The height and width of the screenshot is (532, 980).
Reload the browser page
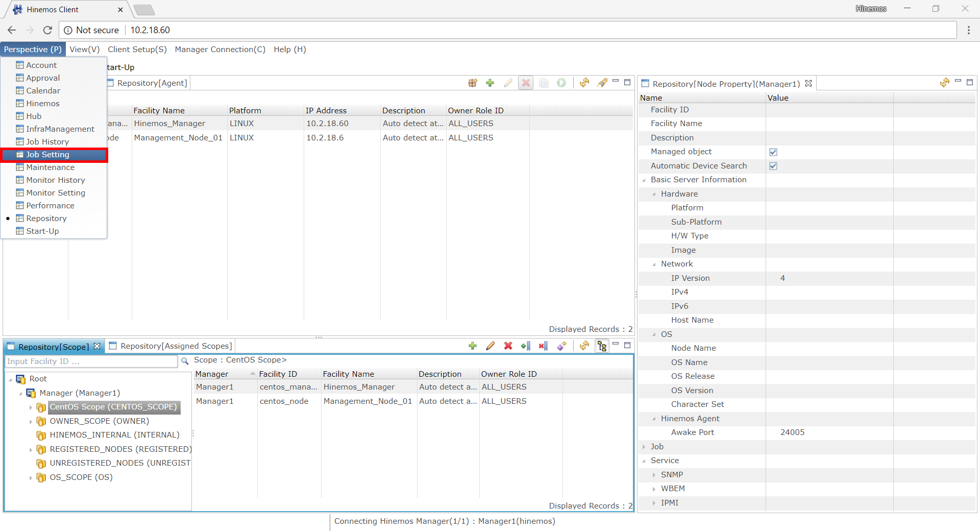coord(47,30)
